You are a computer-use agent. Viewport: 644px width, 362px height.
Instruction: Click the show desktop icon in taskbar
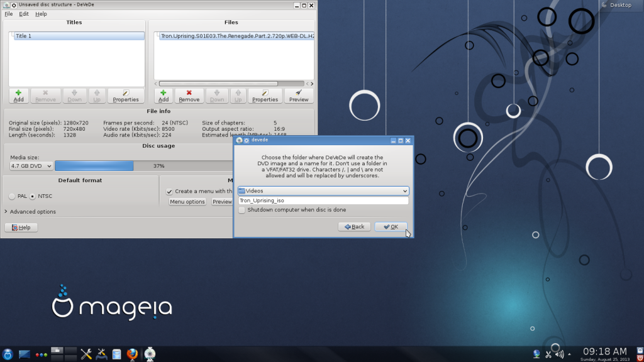tap(25, 354)
